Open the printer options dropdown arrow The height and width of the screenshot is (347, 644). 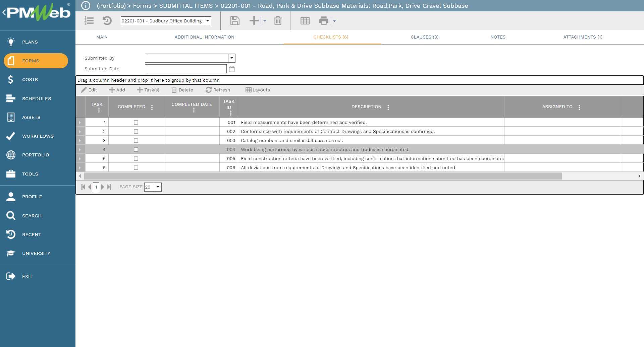point(333,21)
